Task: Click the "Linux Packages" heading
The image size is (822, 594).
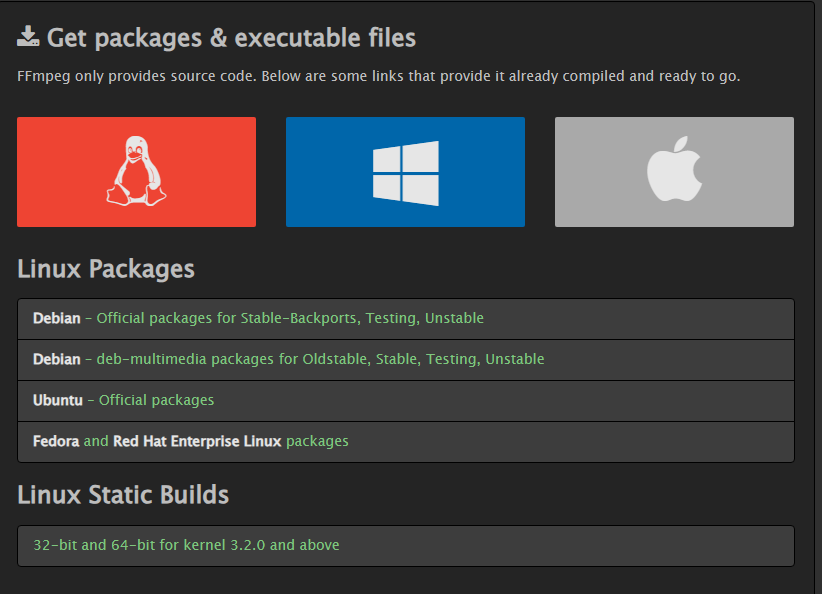Action: click(x=106, y=269)
